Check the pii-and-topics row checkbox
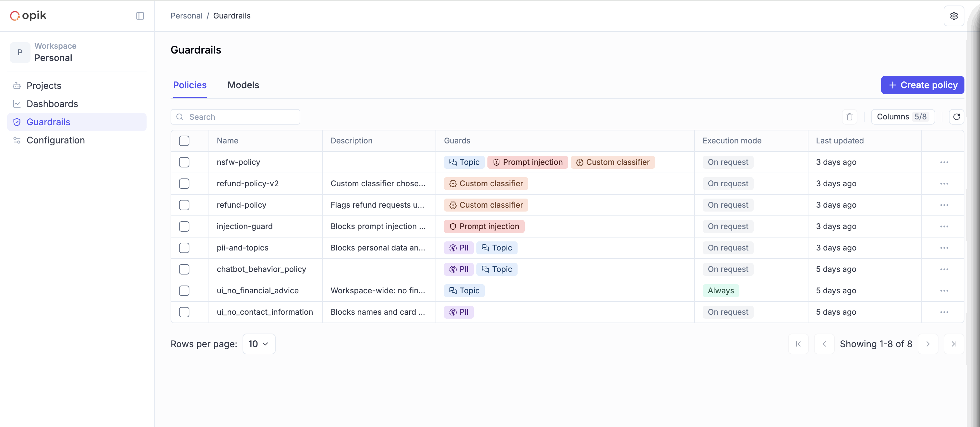The width and height of the screenshot is (980, 427). (184, 248)
